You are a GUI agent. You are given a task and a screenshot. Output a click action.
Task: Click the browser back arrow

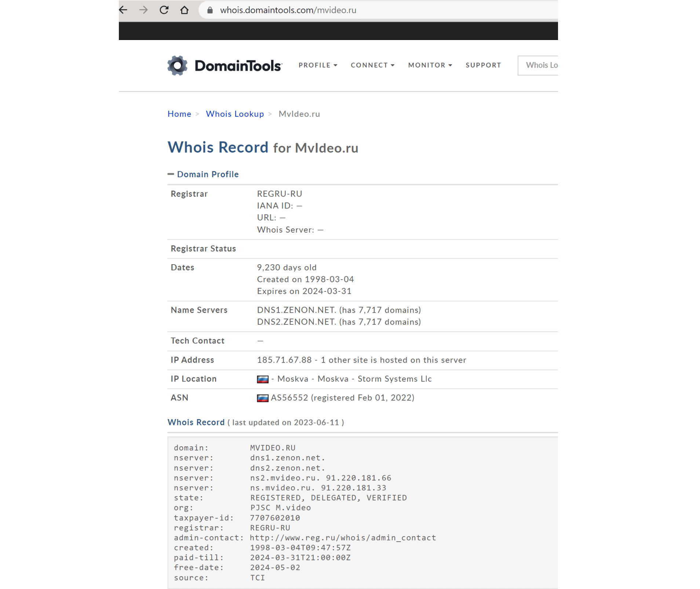click(x=123, y=10)
